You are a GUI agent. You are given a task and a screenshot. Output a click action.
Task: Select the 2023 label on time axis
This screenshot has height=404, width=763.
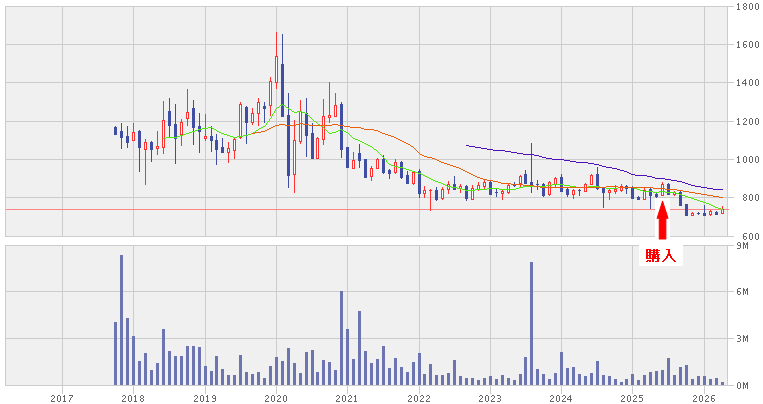[489, 397]
